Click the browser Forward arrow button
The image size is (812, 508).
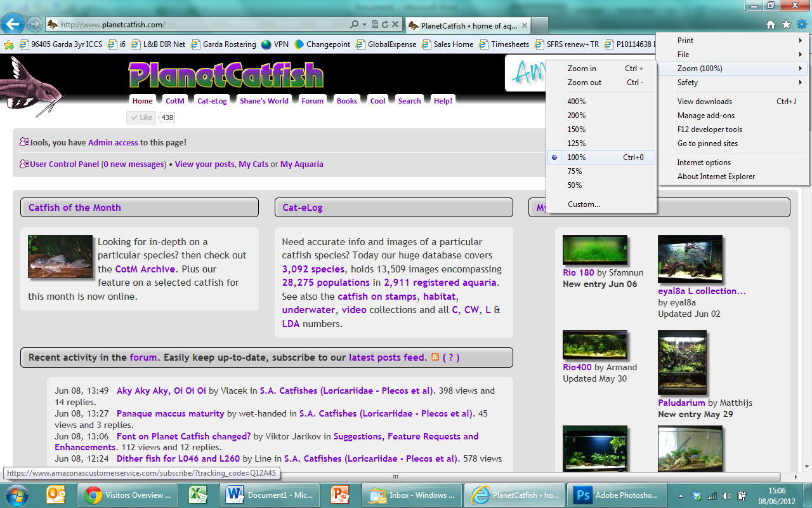34,25
